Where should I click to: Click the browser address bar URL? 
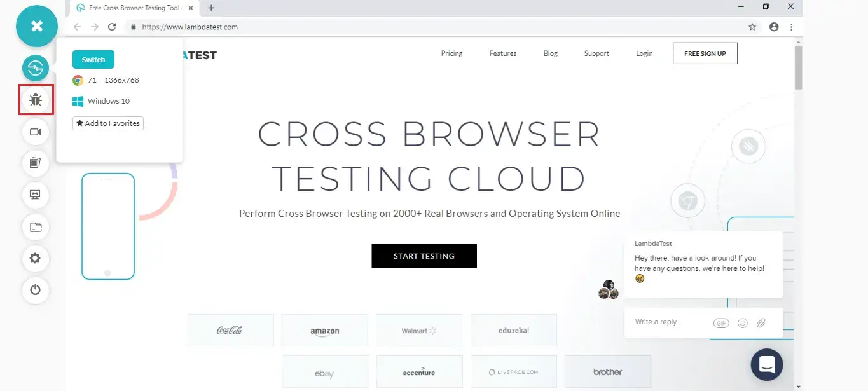(x=189, y=27)
